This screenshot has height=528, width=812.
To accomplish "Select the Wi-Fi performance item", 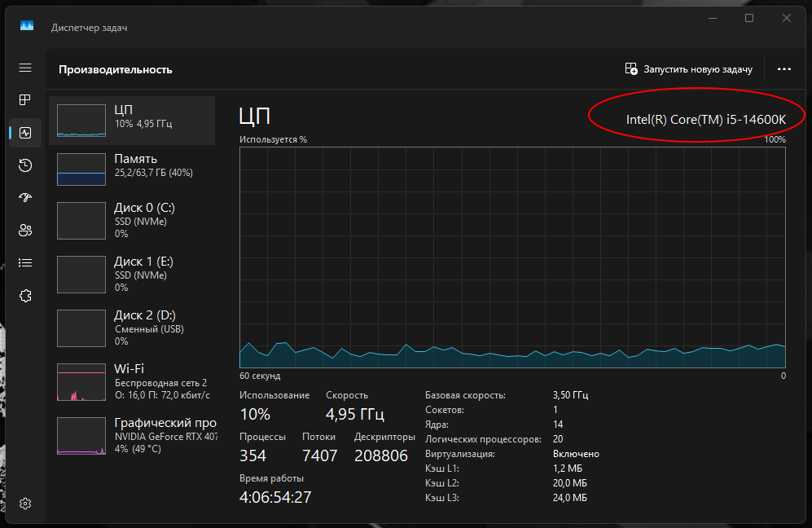I will tap(132, 382).
